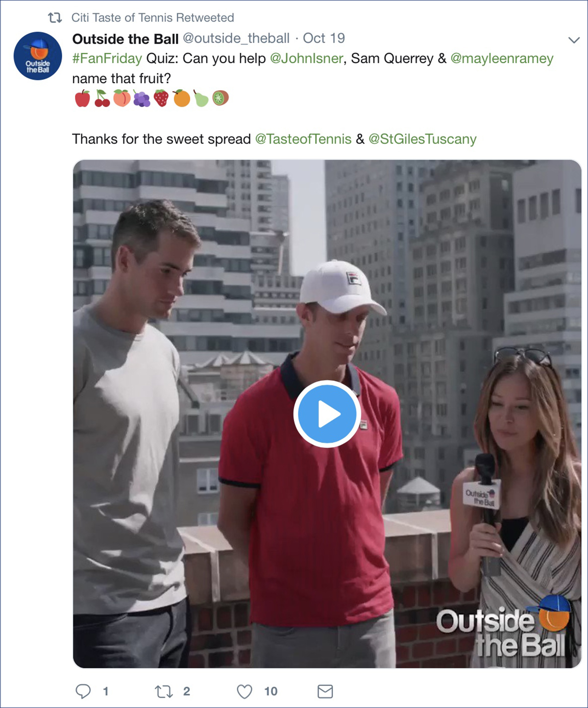Follow the @TasteofTennis mention link

(x=303, y=139)
